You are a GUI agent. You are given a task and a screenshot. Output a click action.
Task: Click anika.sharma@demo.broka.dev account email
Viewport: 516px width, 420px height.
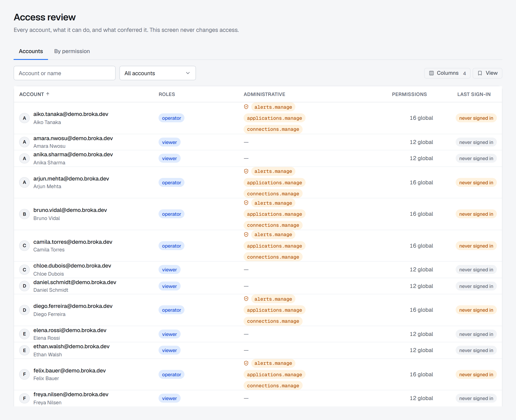point(73,154)
